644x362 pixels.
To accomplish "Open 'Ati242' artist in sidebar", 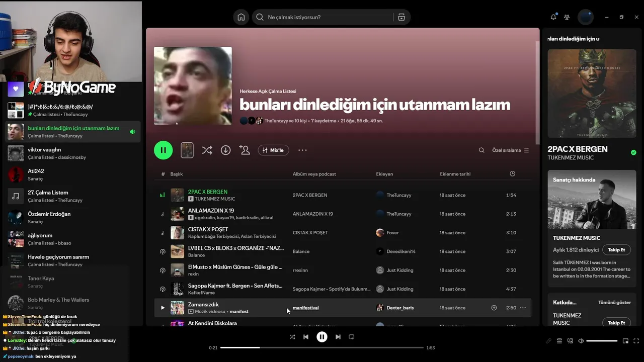I will [73, 174].
